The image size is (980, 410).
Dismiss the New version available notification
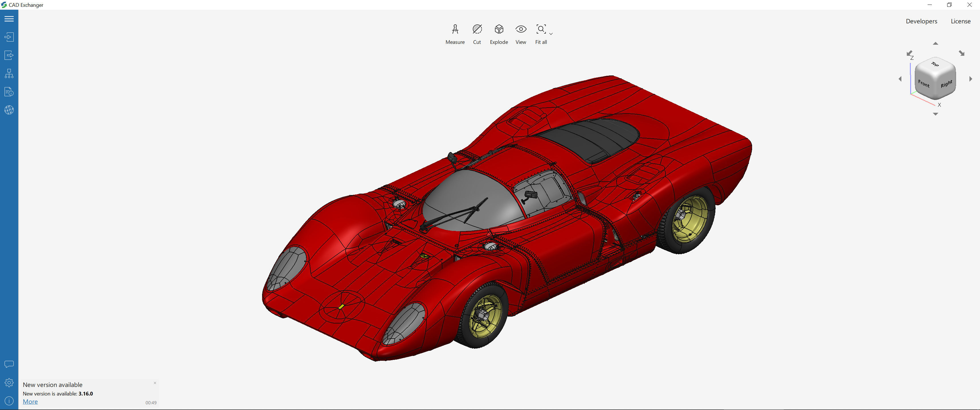coord(155,383)
